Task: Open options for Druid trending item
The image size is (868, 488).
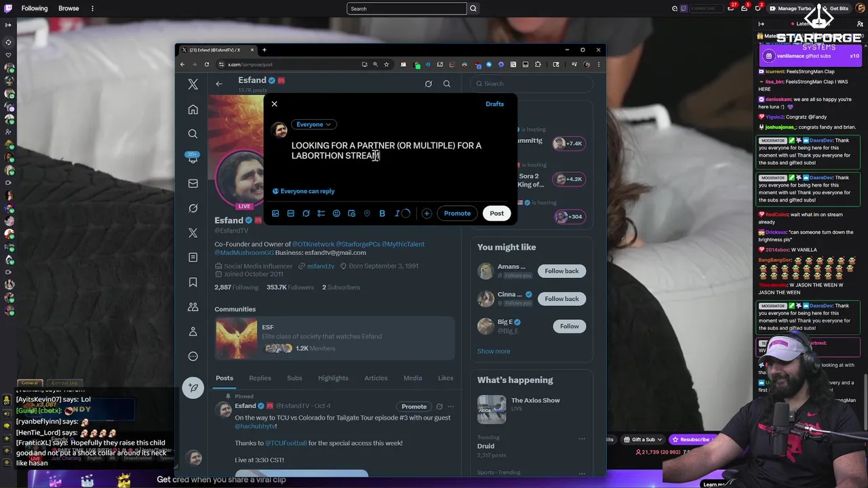Action: click(x=581, y=439)
